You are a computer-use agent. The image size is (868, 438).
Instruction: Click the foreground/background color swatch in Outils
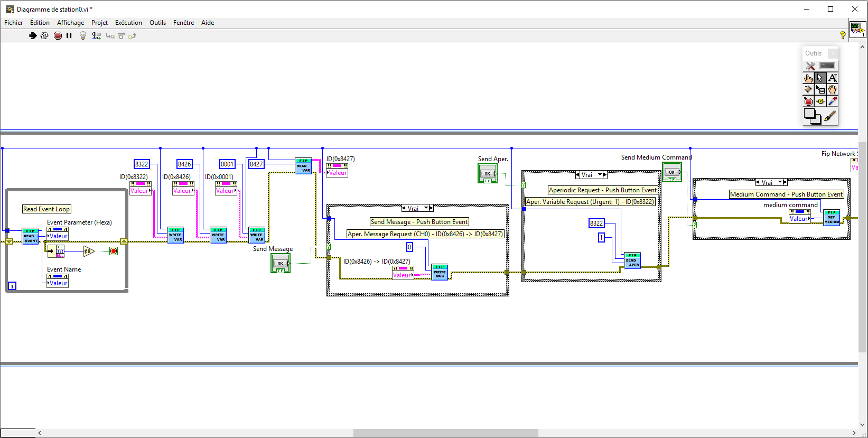pyautogui.click(x=812, y=116)
